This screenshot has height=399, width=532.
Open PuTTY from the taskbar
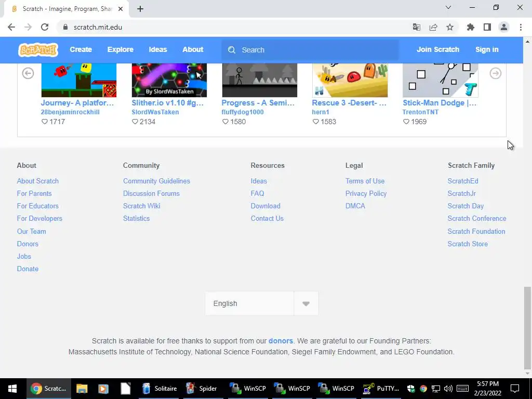(381, 389)
